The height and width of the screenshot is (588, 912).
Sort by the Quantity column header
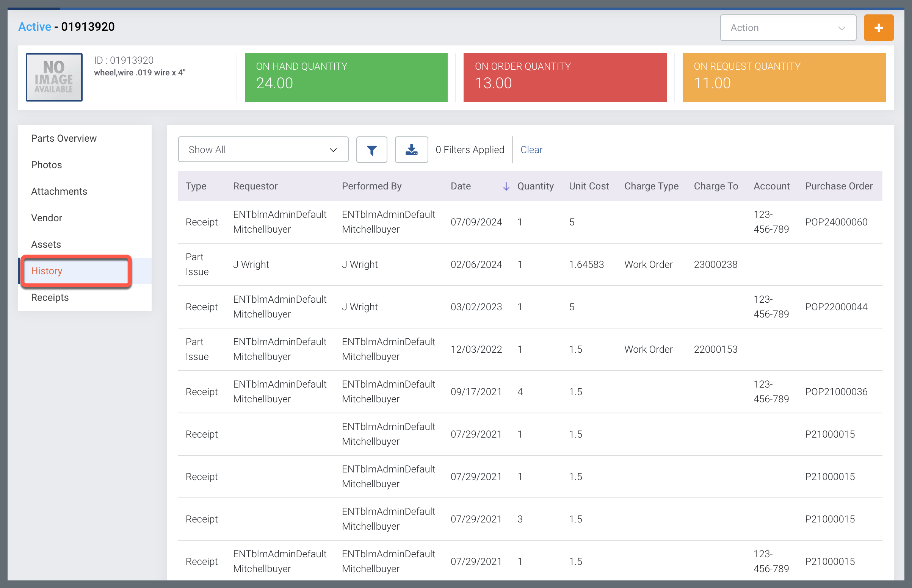(x=535, y=186)
